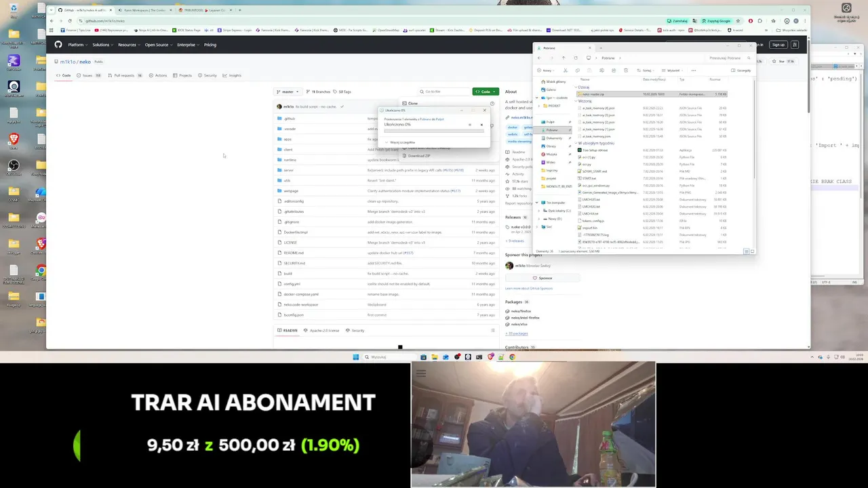The image size is (868, 488).
Task: Open the Wyświetl dropdown in Explorer
Action: 673,70
